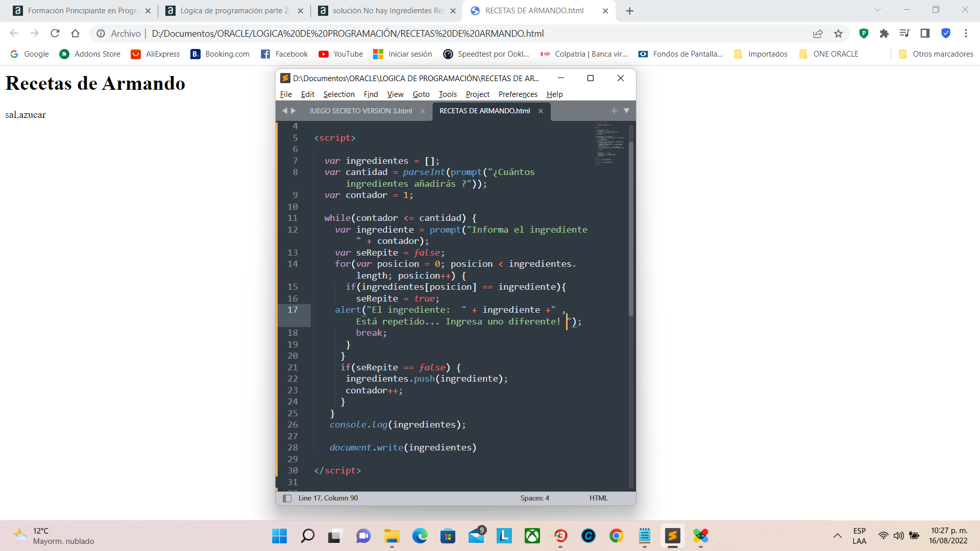This screenshot has width=980, height=551.
Task: Open Preferences menu in Sublime Text
Action: click(x=518, y=94)
